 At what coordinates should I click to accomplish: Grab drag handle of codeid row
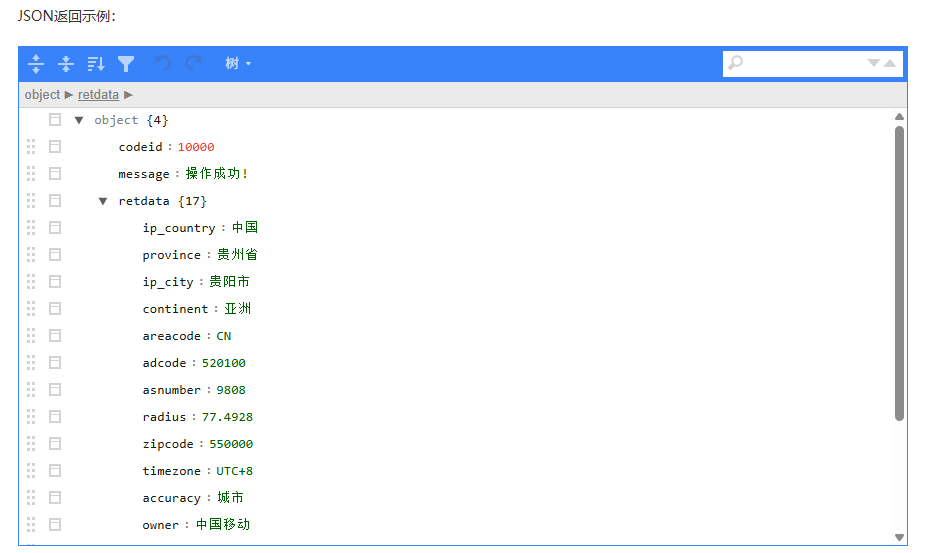tap(31, 147)
